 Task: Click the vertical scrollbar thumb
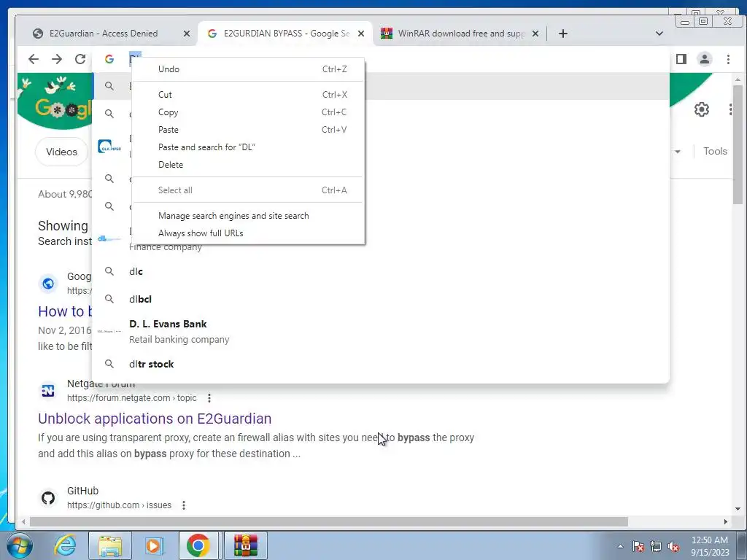pyautogui.click(x=738, y=144)
